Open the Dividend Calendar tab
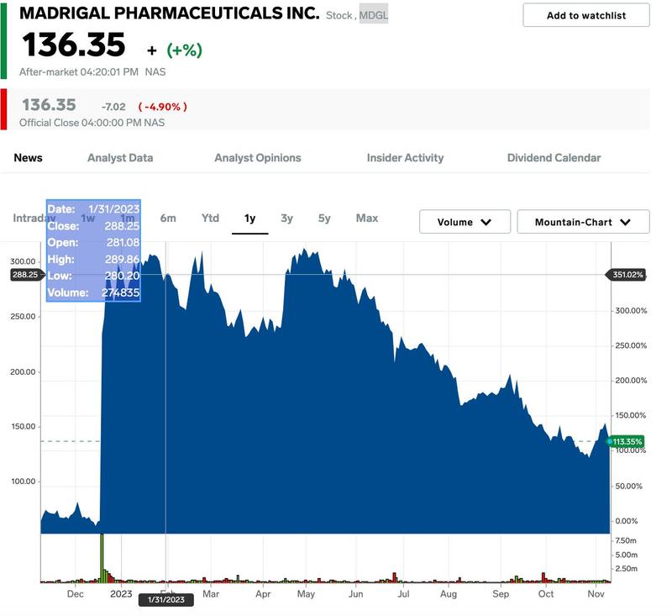Viewport: 672px width, 616px height. click(554, 158)
